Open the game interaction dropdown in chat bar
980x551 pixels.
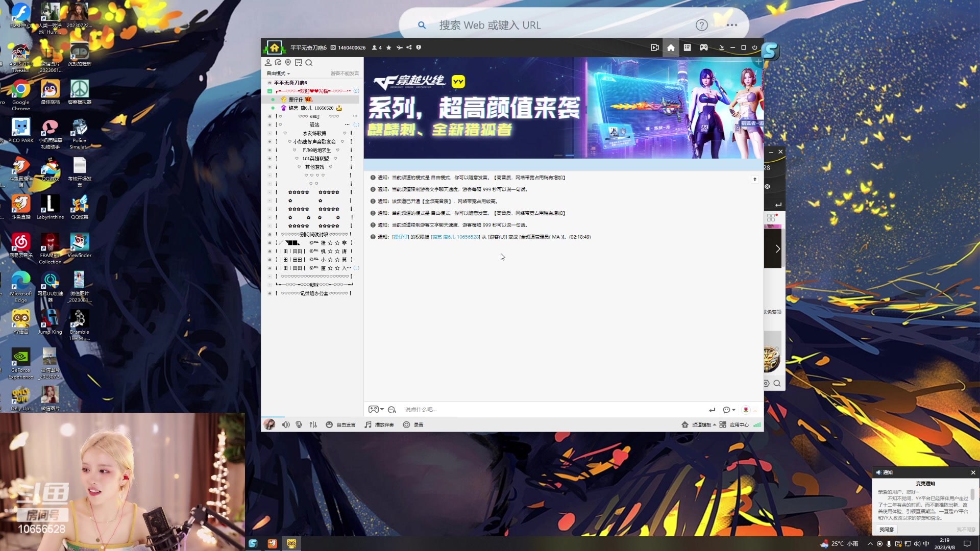376,410
